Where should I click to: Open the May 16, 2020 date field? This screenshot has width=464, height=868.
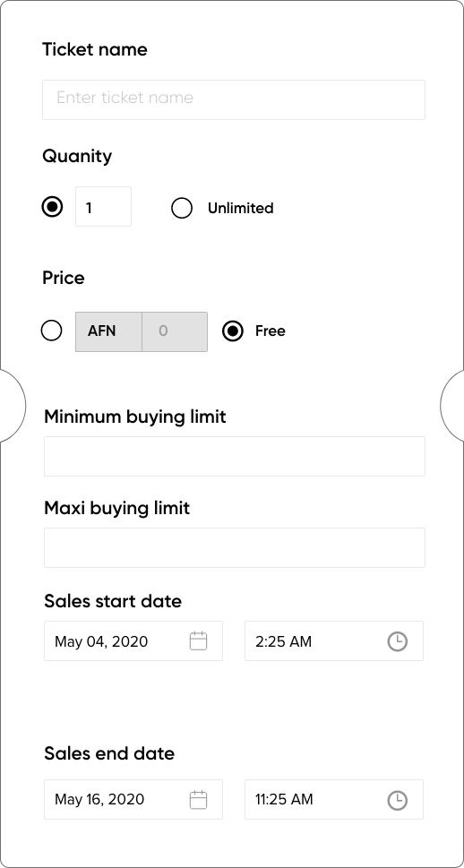click(x=133, y=799)
